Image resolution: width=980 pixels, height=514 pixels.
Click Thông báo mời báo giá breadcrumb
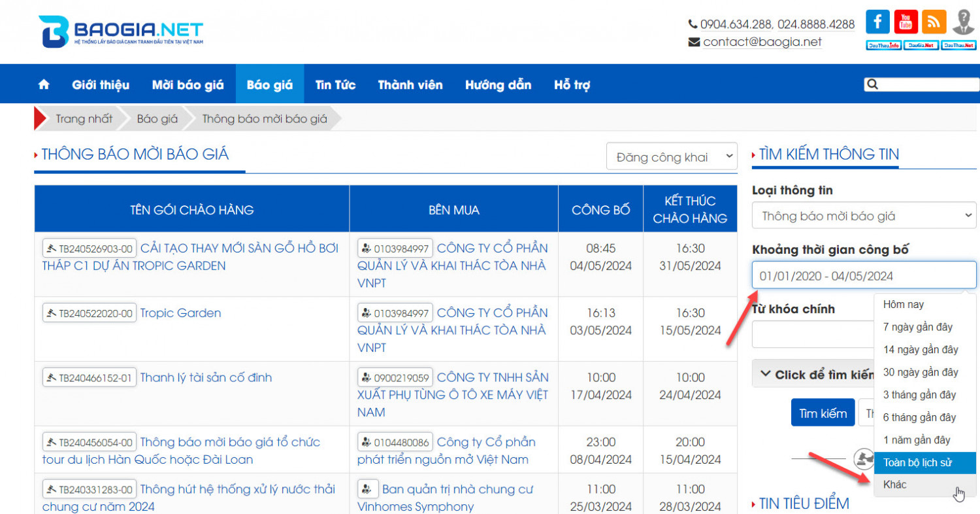coord(265,119)
